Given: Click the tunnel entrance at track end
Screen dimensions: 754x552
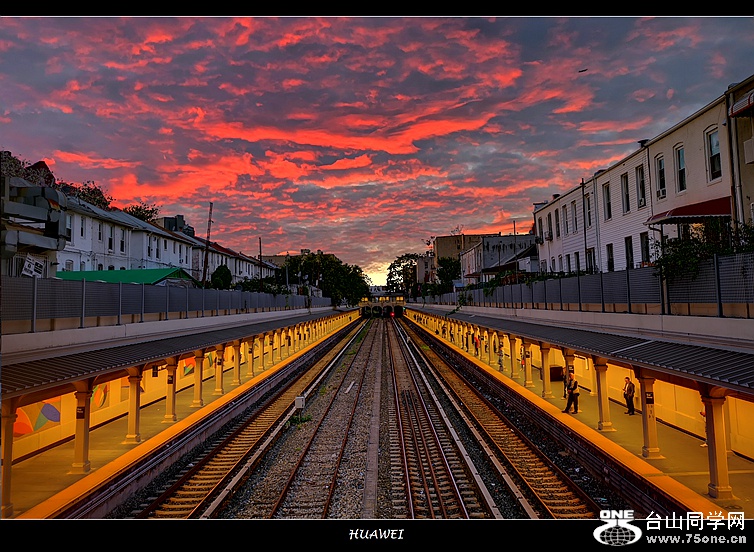Looking at the screenshot, I should click(x=382, y=310).
